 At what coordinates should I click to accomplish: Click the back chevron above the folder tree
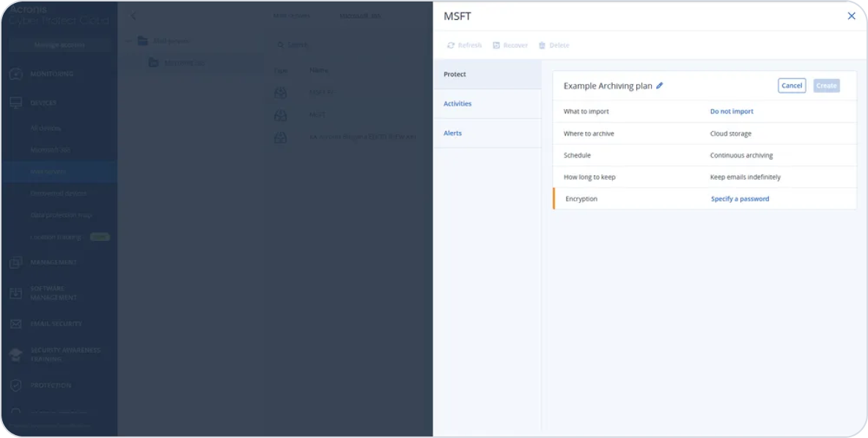pyautogui.click(x=133, y=15)
